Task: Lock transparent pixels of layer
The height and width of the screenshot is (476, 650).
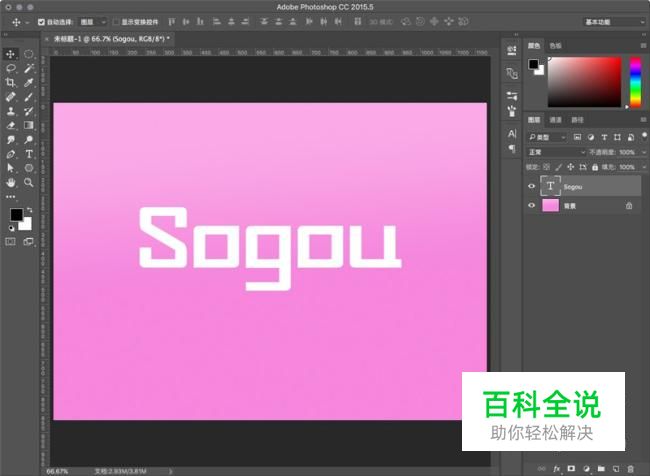Action: point(546,167)
